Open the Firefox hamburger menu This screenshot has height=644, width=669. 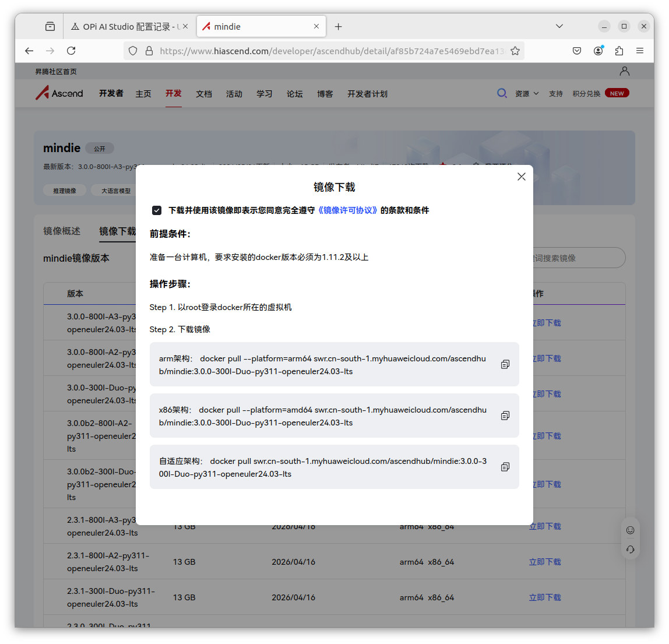pyautogui.click(x=639, y=51)
